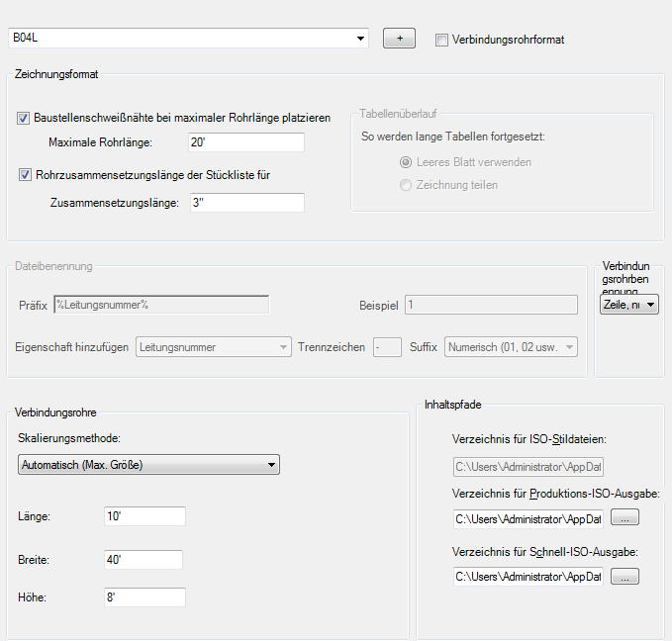Click the Schnell-ISO-Ausgabe path field
This screenshot has width=672, height=641.
[528, 576]
